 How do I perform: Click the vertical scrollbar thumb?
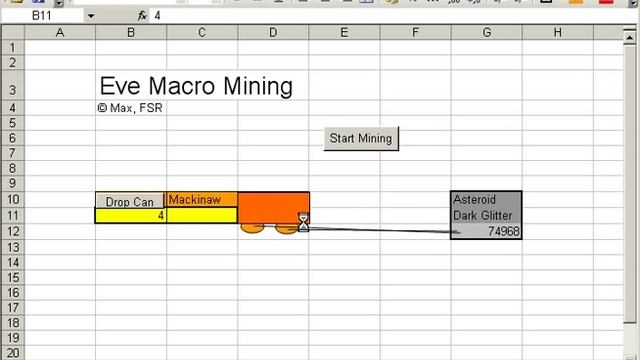[x=630, y=184]
